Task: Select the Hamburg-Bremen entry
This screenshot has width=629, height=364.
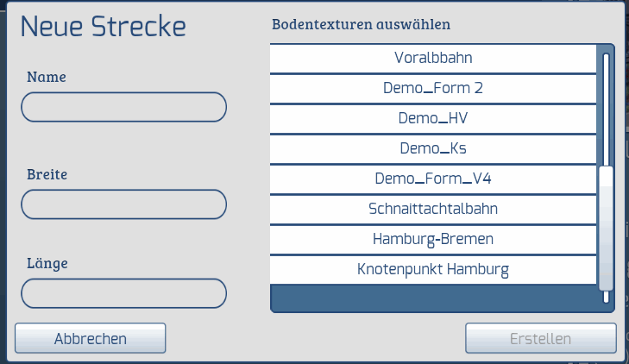Action: (432, 239)
